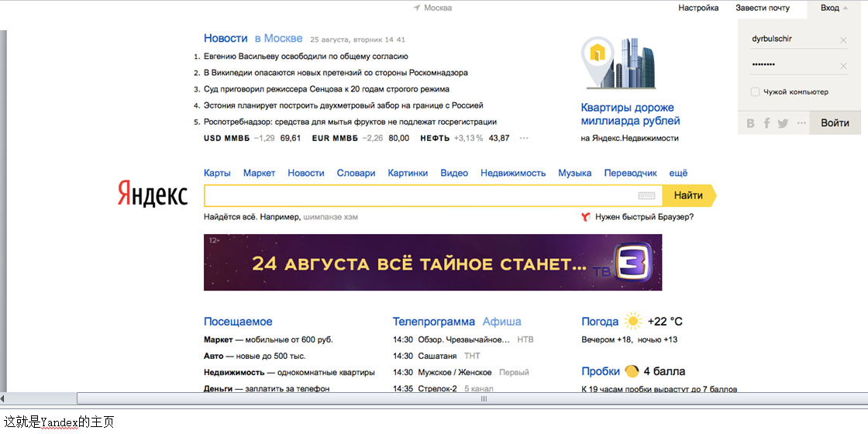The image size is (868, 434).
Task: Open the Сашатаня ТНТ programme entry
Action: [437, 356]
